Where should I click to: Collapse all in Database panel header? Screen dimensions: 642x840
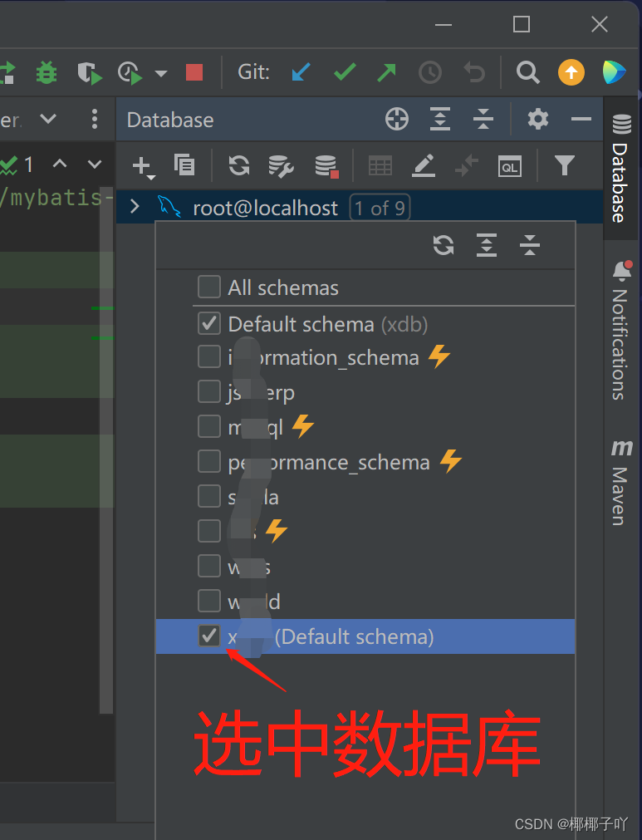pyautogui.click(x=483, y=119)
